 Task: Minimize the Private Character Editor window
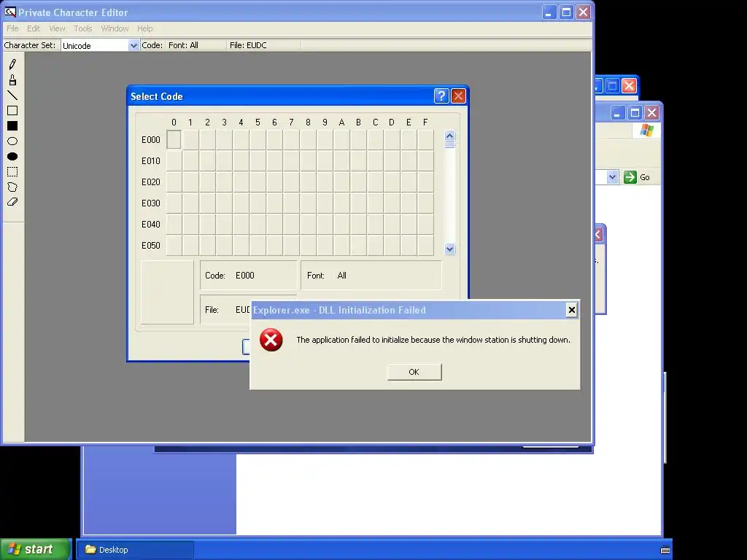(x=549, y=12)
